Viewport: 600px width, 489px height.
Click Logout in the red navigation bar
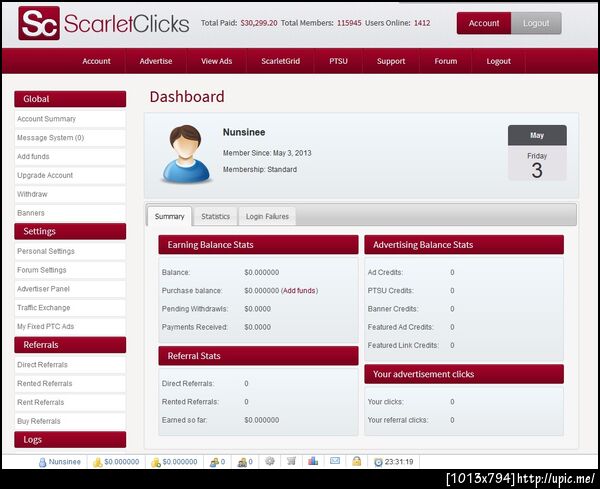click(x=499, y=61)
